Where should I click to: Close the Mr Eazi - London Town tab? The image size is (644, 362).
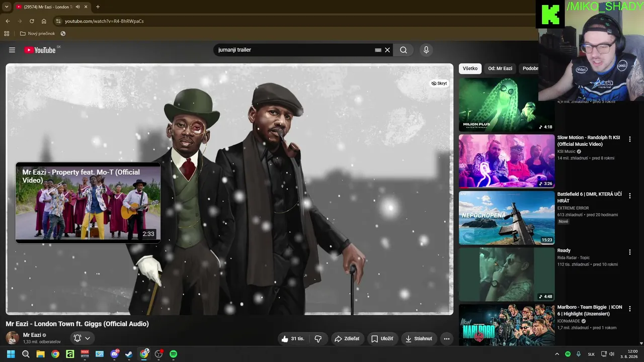(x=86, y=7)
